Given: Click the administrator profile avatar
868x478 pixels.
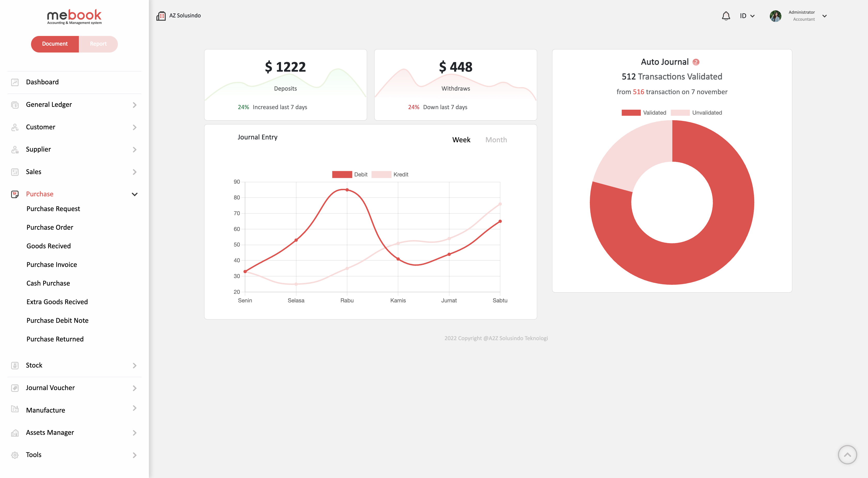Looking at the screenshot, I should tap(775, 16).
